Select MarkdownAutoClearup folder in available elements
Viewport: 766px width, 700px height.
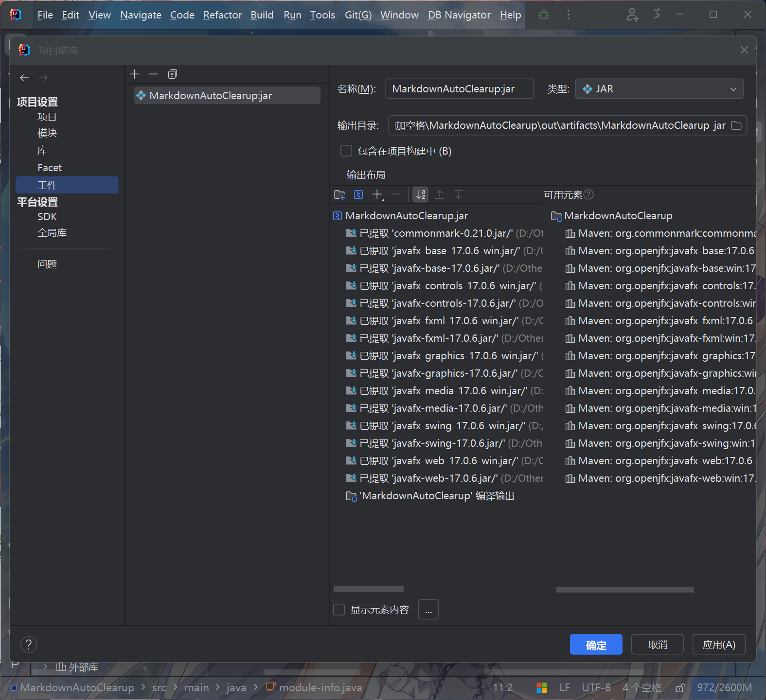(612, 216)
